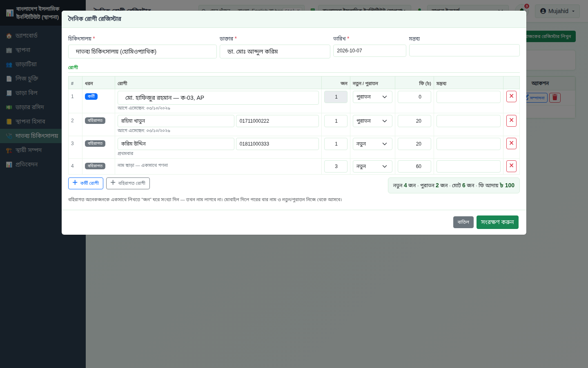Focus the name field with রহিমা খাতুন
Image resolution: width=588 pixels, height=368 pixels.
[176, 121]
